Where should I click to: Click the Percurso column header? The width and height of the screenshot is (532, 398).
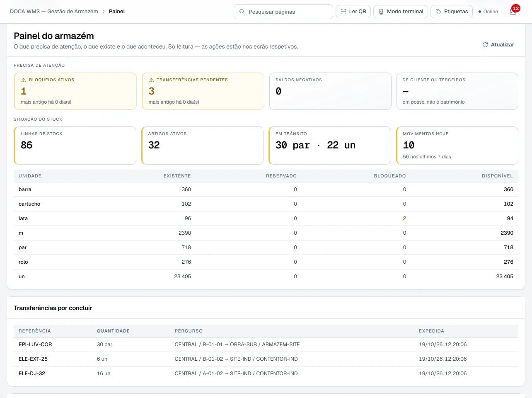[189, 331]
